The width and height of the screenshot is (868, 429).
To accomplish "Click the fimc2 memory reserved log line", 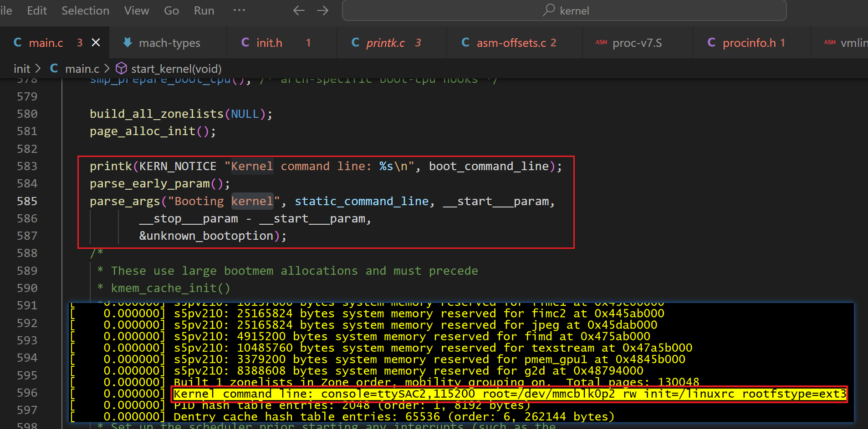I will pyautogui.click(x=419, y=313).
